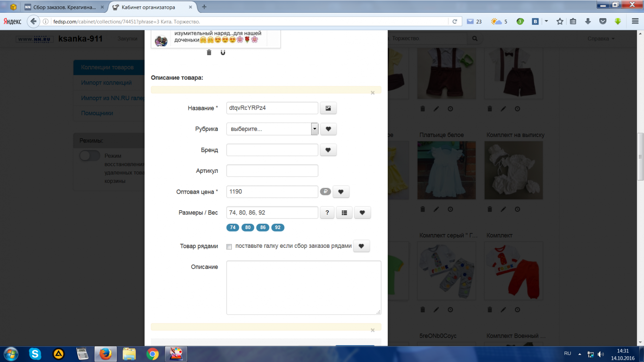Delete comment using trash icon under photo
The image size is (644, 362).
(x=209, y=52)
